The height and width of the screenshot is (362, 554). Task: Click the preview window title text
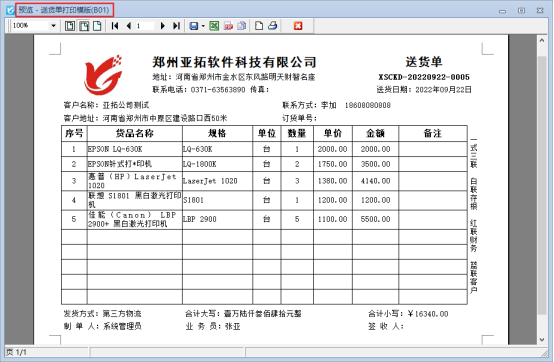pyautogui.click(x=64, y=10)
